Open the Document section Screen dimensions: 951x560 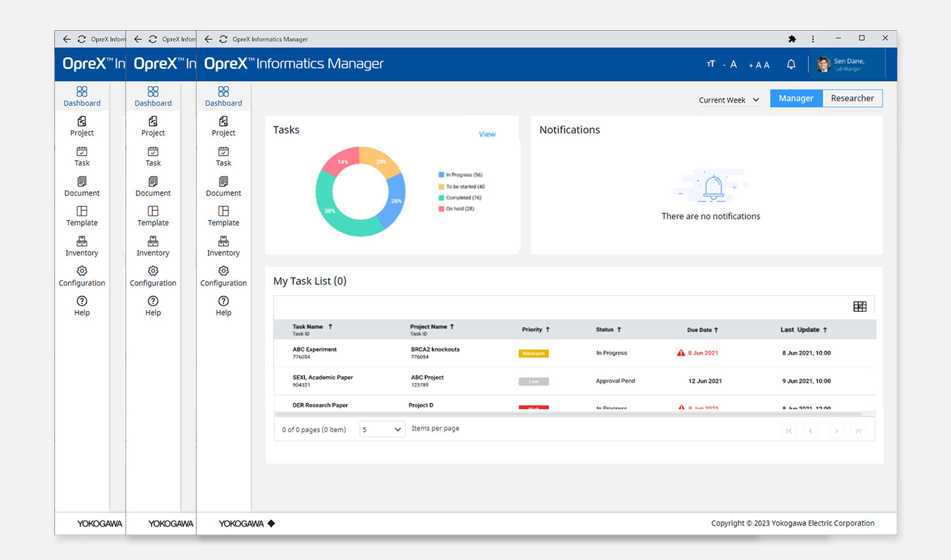pos(223,186)
